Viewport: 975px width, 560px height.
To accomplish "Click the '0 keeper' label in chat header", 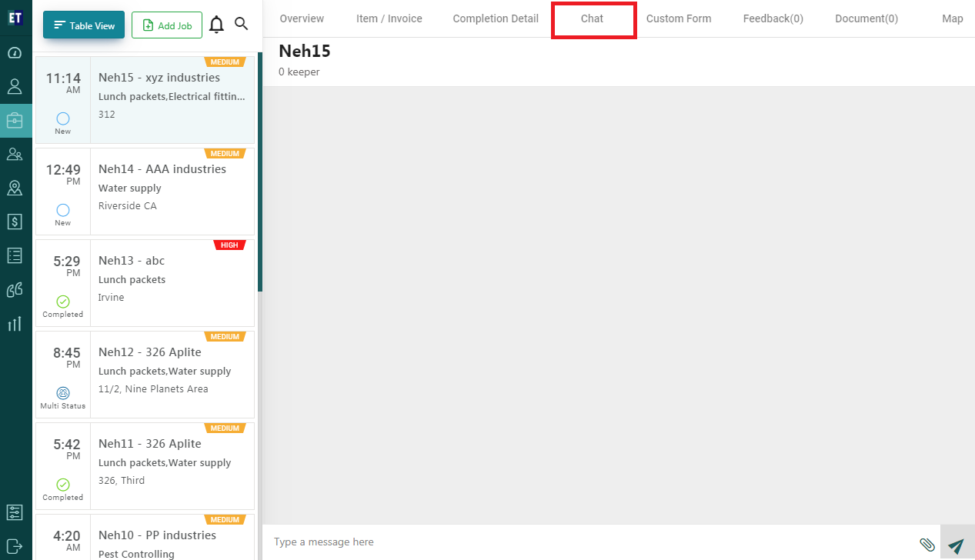I will (x=299, y=72).
